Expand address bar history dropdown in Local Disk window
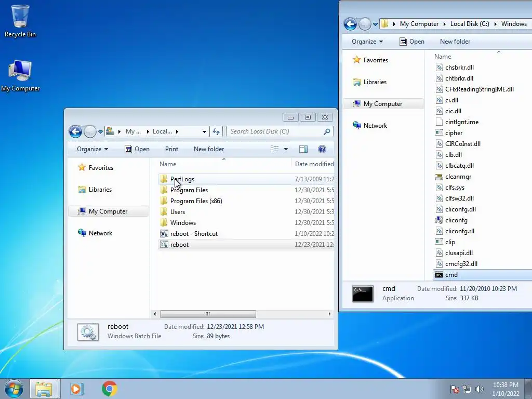This screenshot has width=532, height=399. 204,131
